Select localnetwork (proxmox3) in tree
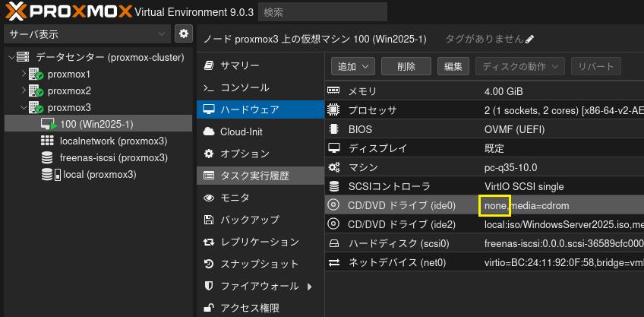This screenshot has width=644, height=317. click(99, 141)
